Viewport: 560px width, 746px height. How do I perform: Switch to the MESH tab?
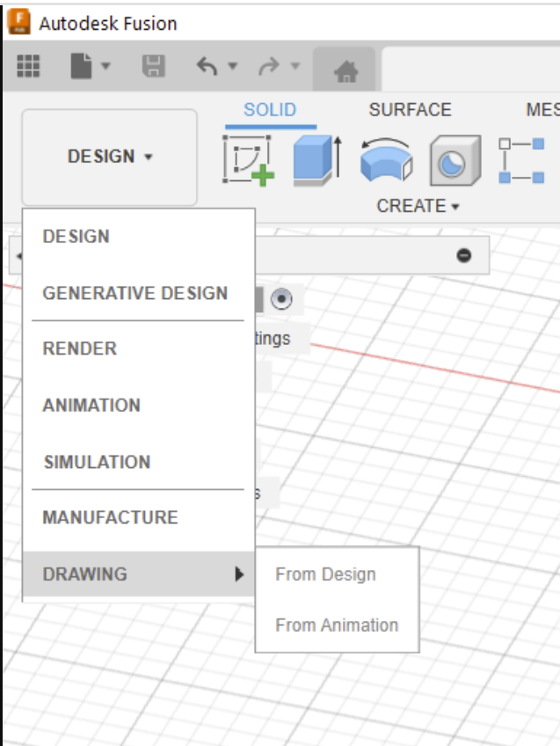click(542, 110)
